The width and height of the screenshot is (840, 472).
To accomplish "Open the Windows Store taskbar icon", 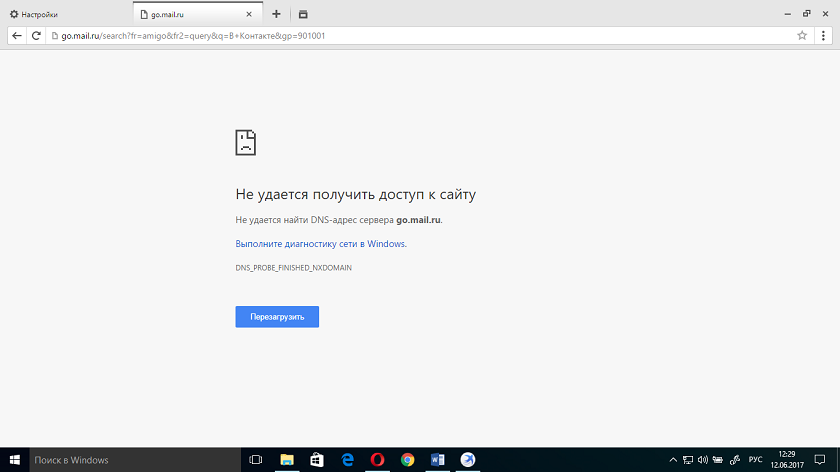I will tap(317, 460).
